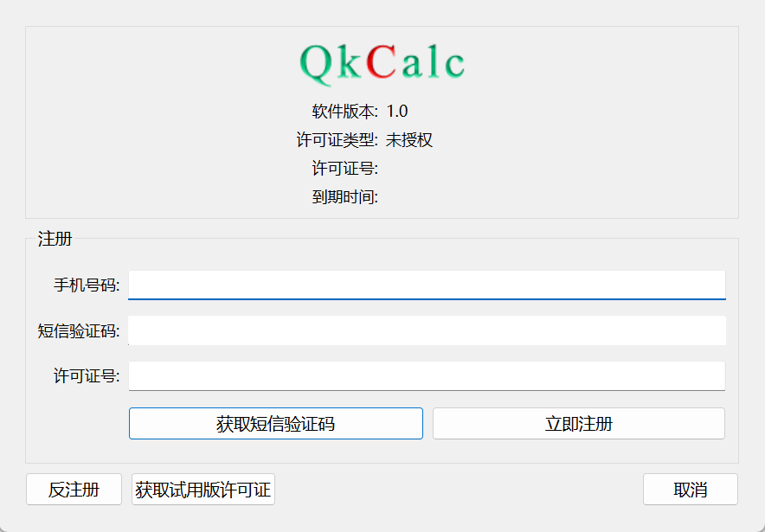The image size is (765, 532).
Task: Click the green letter Q in the QkCalc logo
Action: (316, 65)
